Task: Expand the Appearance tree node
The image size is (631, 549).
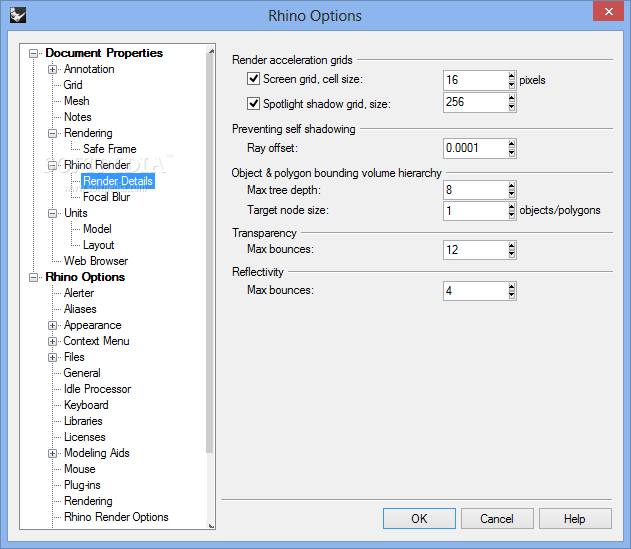Action: coord(52,325)
